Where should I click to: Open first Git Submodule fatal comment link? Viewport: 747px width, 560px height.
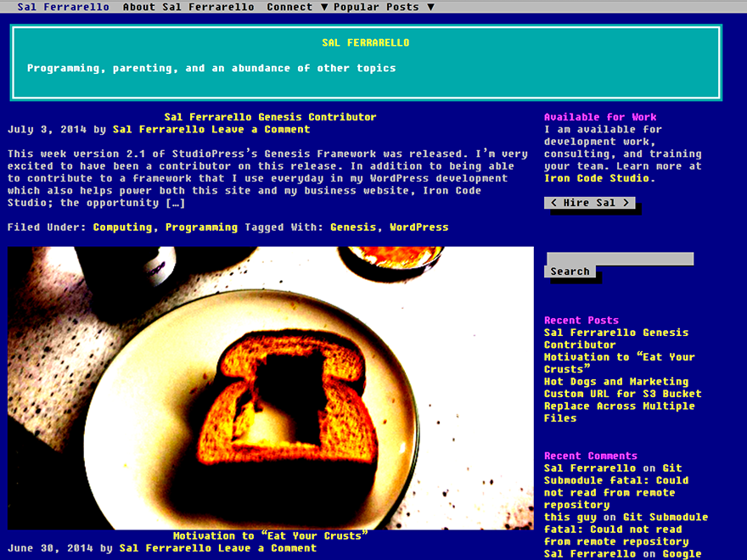pos(616,486)
